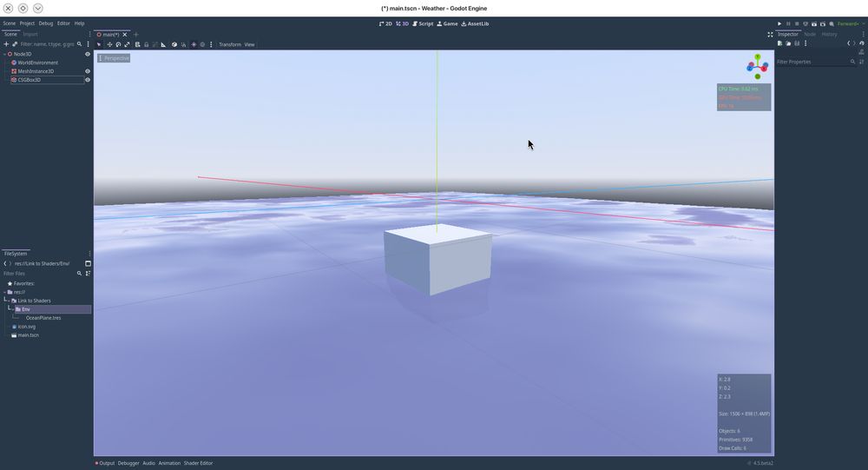868x470 pixels.
Task: Open the Editor menu
Action: (63, 23)
